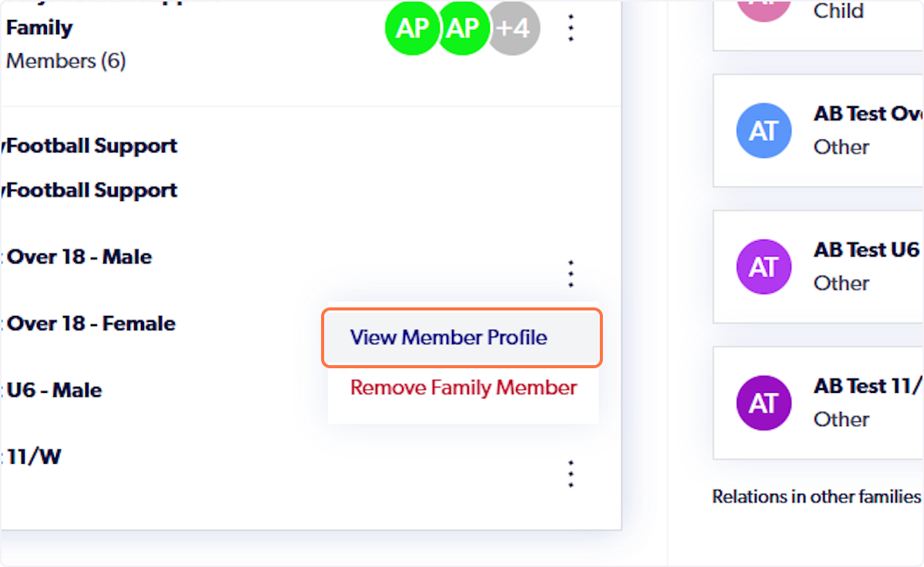Choose Remove Family Member option
Image resolution: width=924 pixels, height=567 pixels.
462,388
